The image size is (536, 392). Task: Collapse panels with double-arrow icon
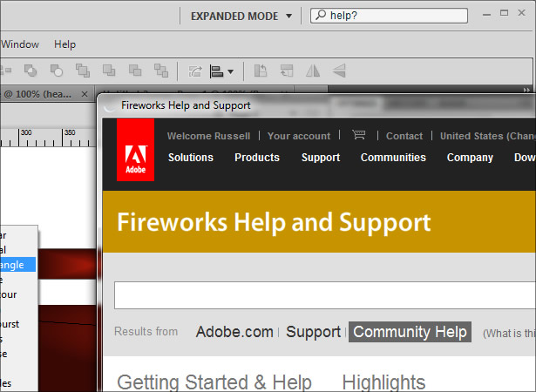pos(526,90)
